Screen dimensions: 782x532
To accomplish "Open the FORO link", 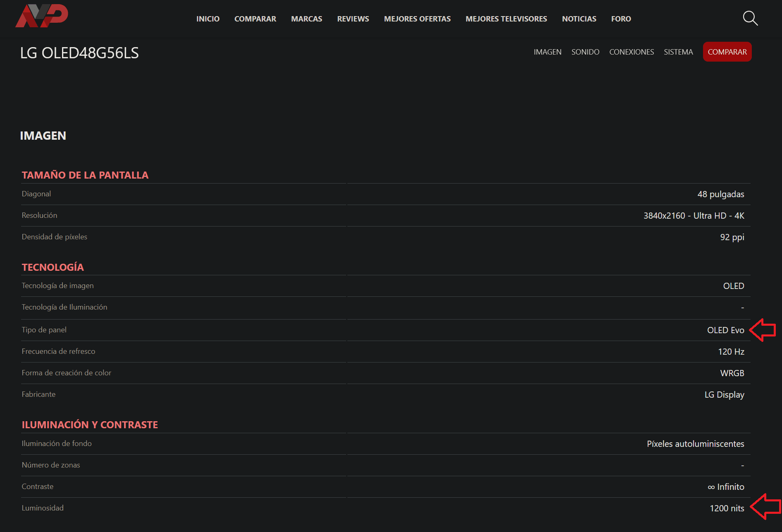I will pos(621,19).
